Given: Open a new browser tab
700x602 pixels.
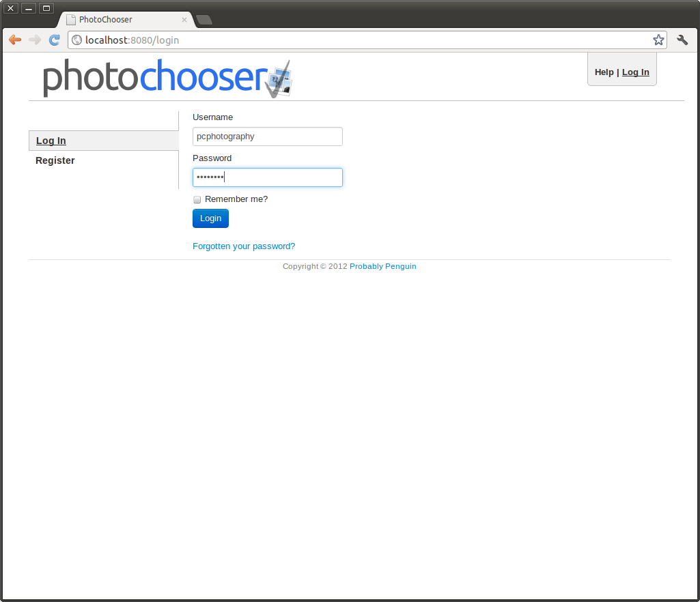Looking at the screenshot, I should 204,20.
